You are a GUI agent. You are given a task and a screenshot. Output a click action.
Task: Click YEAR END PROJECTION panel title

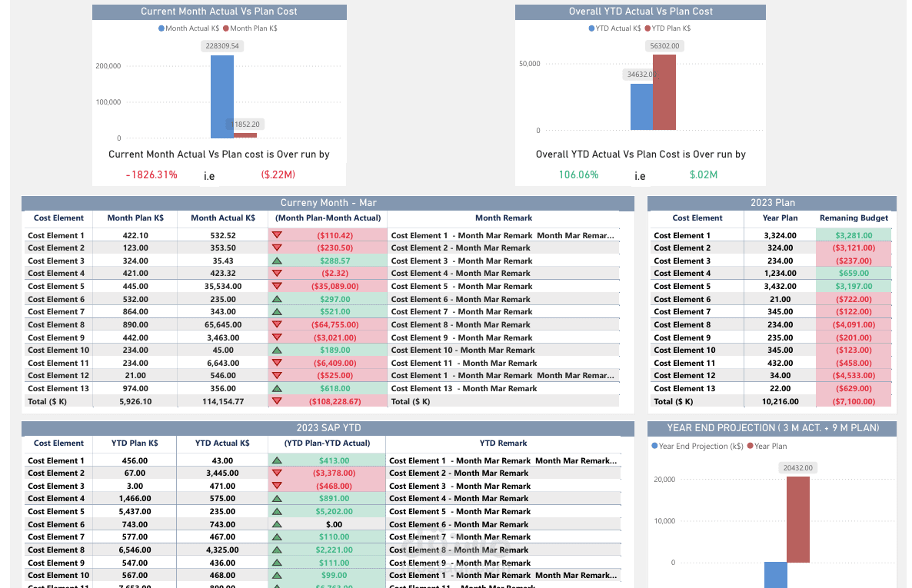pos(772,428)
